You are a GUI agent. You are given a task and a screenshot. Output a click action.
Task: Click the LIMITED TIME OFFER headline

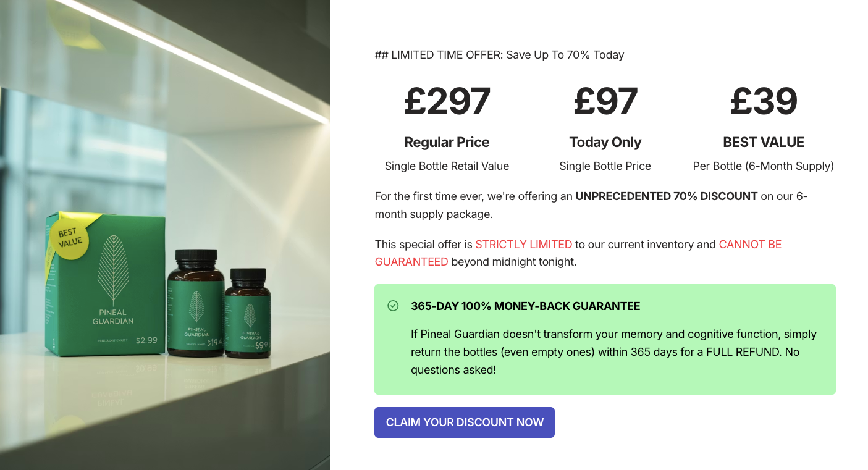coord(499,55)
